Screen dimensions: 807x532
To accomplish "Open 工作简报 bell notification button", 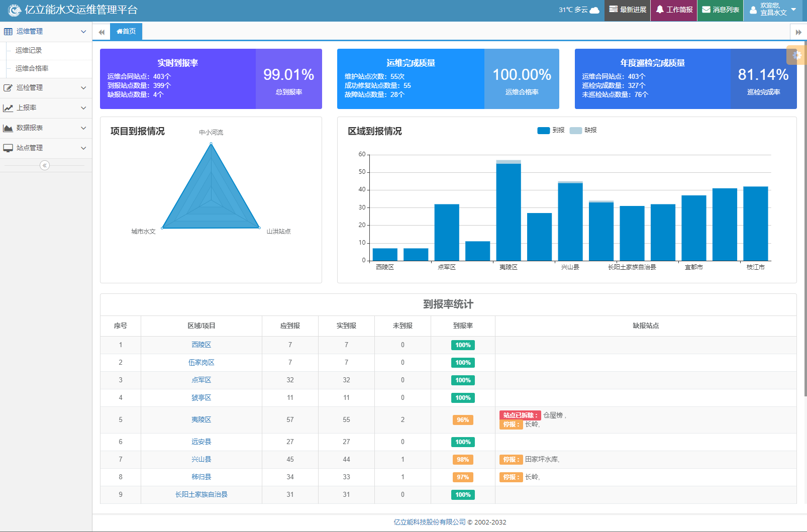I will point(674,10).
